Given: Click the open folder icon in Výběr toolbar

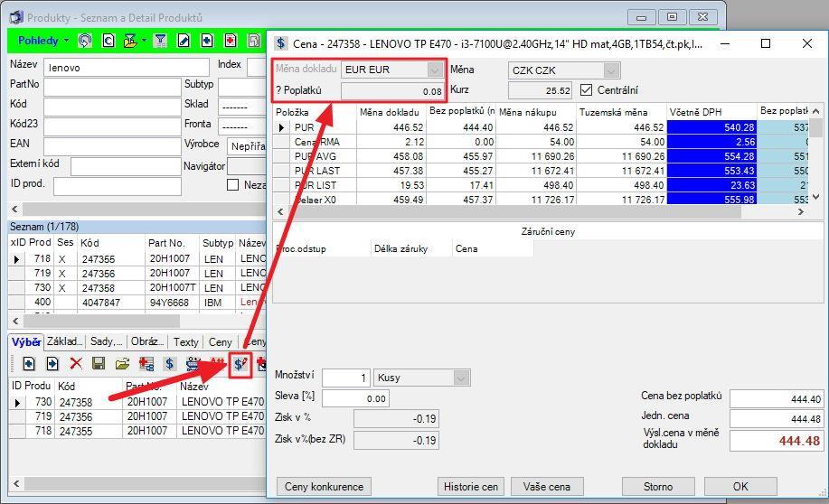Looking at the screenshot, I should coord(122,363).
